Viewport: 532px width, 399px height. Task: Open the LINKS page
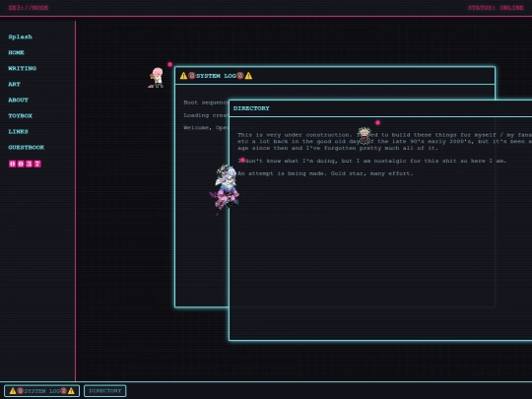click(x=19, y=132)
